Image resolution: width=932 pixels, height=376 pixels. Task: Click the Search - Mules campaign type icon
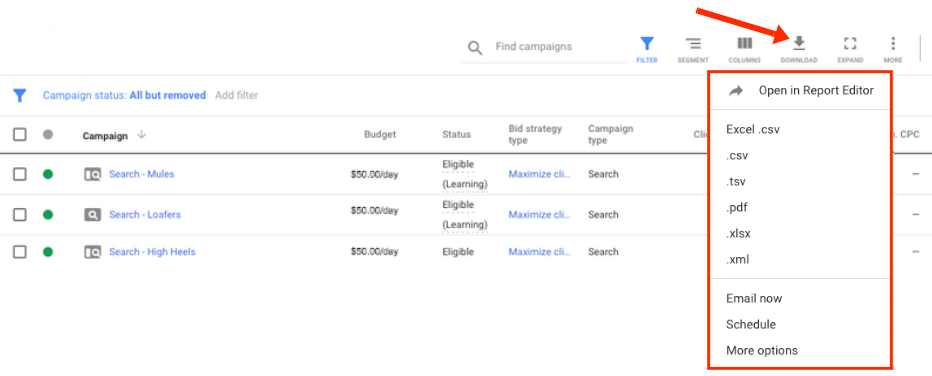[x=92, y=174]
